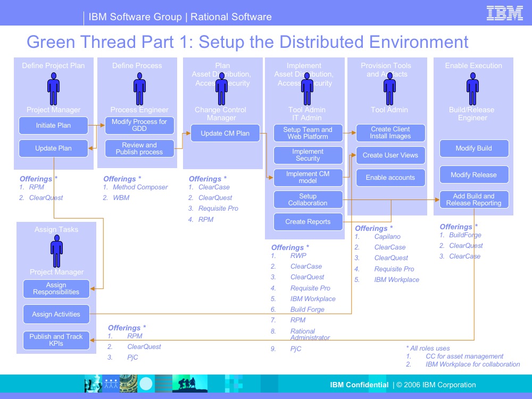Click the Enable Execution column heading
The height and width of the screenshot is (399, 532).
(473, 65)
